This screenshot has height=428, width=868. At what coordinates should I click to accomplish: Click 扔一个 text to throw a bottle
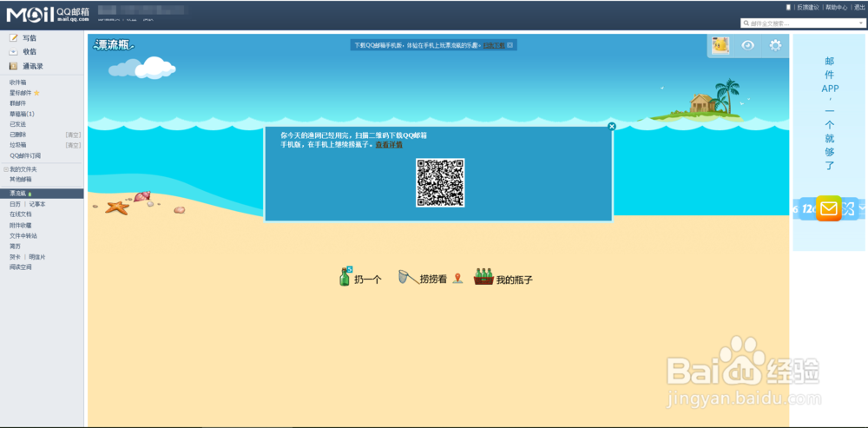[x=368, y=280]
